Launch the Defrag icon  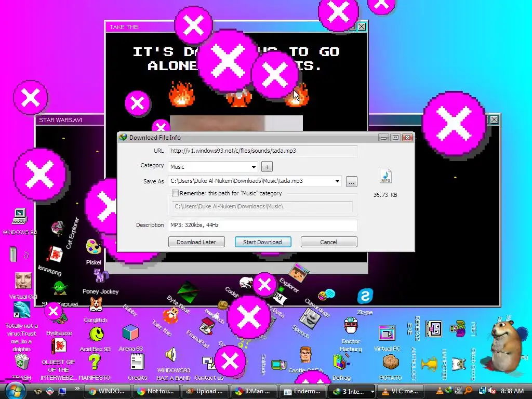[341, 362]
